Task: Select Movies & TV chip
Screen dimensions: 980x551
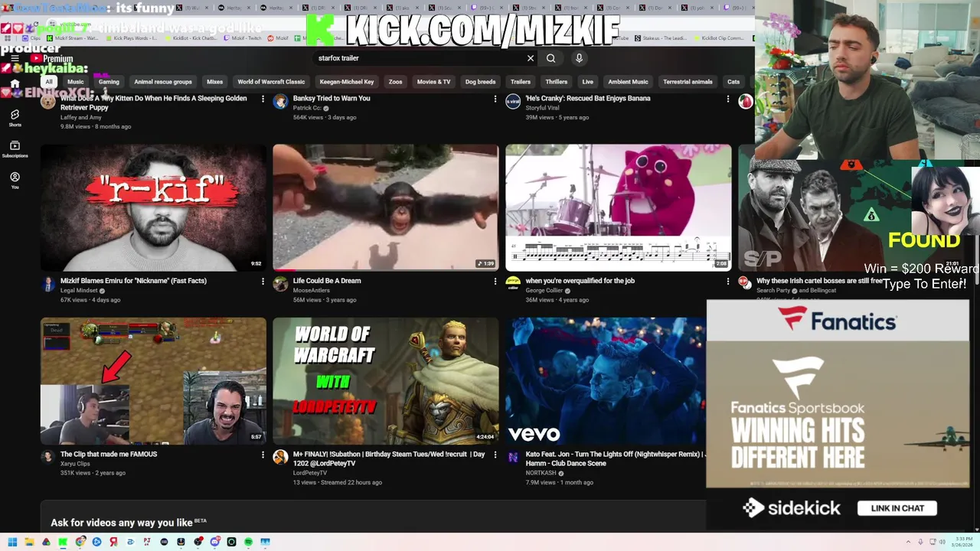Action: 434,82
